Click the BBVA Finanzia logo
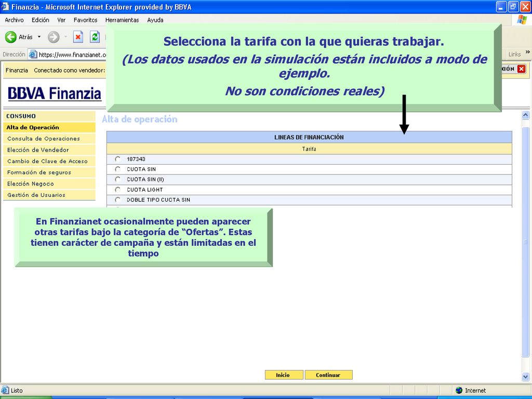 (54, 94)
